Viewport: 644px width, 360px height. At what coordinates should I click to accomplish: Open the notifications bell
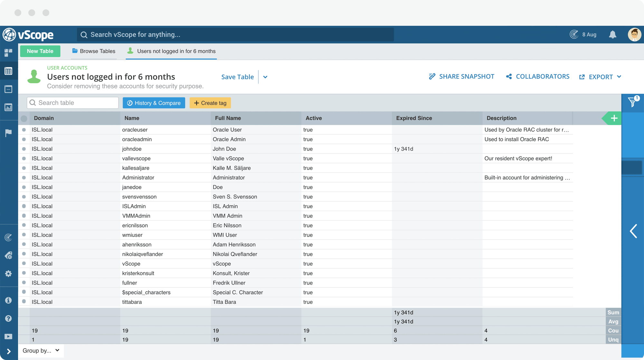pos(612,34)
